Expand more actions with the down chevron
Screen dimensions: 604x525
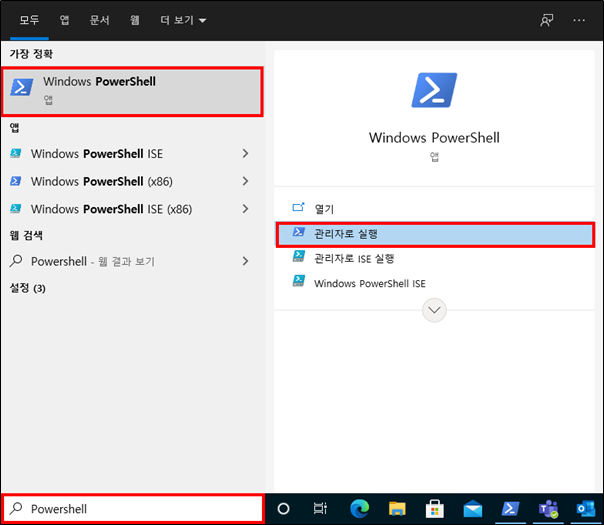pos(434,310)
